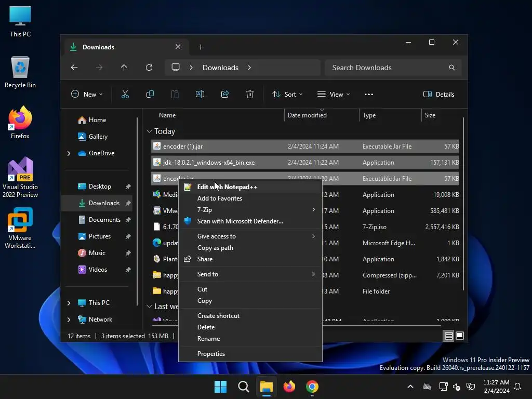
Task: Go back with the left arrow
Action: point(74,68)
